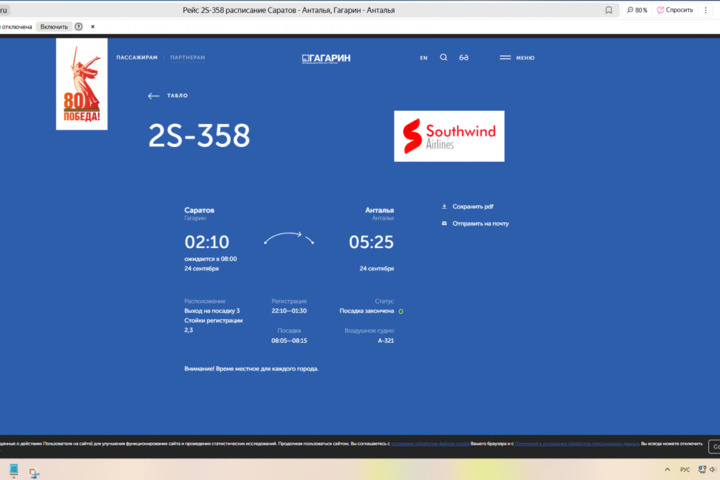Select the ПАРТНЕРАМ tab

[187, 58]
